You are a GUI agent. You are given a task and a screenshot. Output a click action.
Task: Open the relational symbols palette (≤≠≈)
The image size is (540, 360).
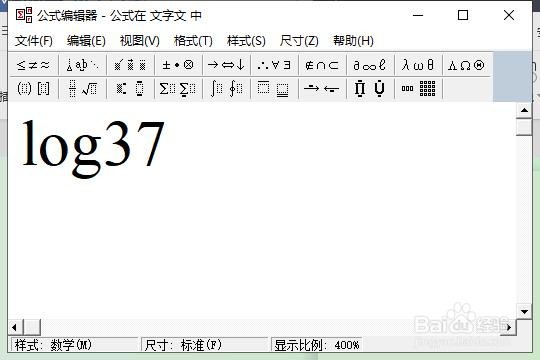33,65
